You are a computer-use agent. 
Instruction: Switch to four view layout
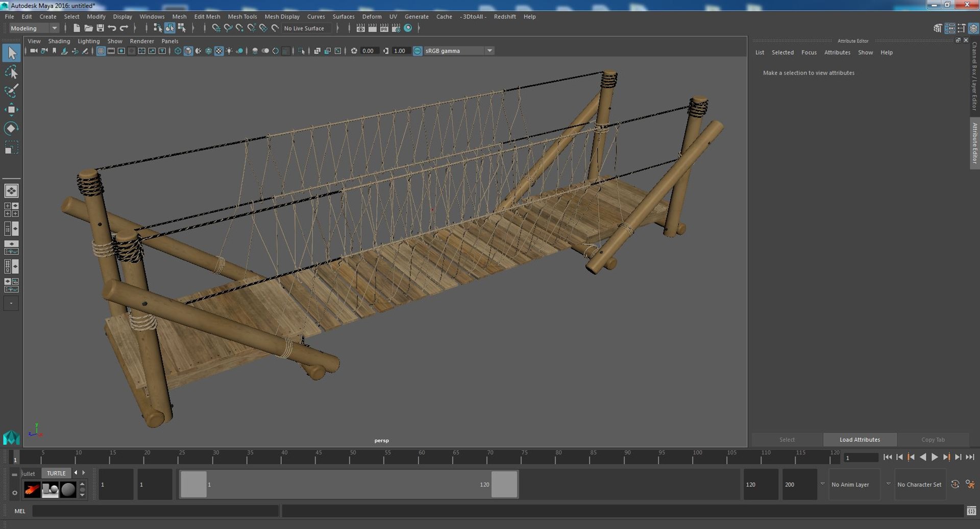point(11,210)
